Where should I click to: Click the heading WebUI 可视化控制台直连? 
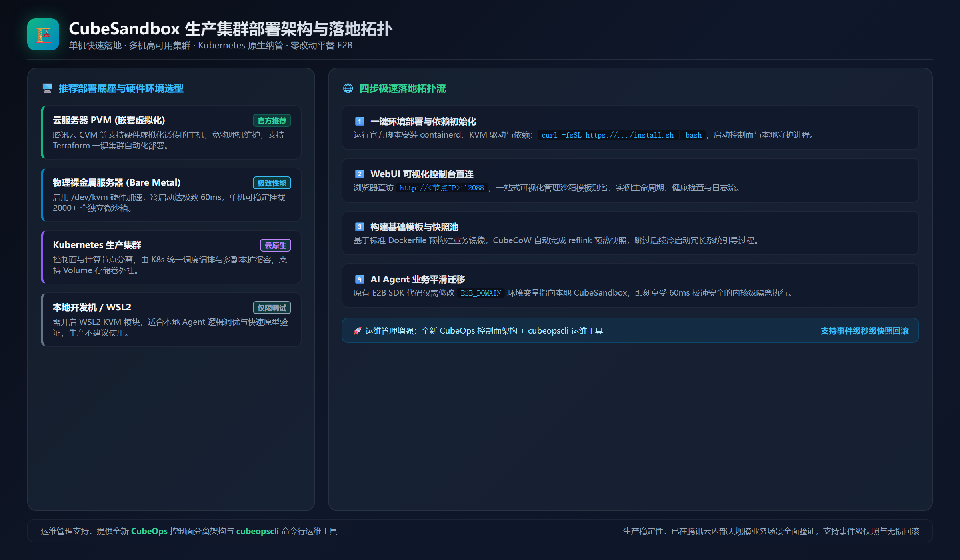422,174
